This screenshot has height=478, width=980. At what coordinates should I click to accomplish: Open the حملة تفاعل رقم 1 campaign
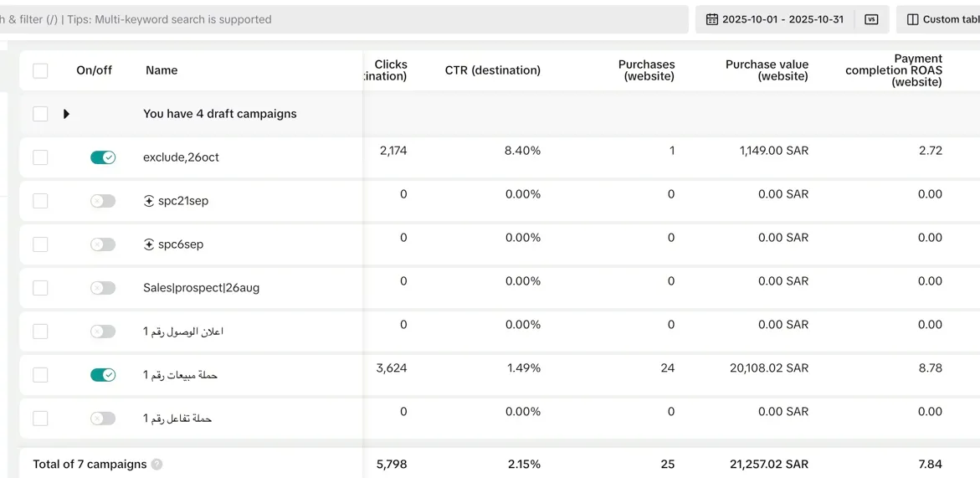pos(177,418)
